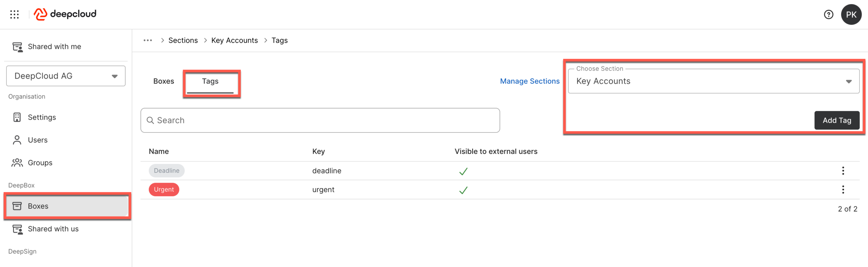
Task: Open three-dot menu for Urgent tag
Action: tap(843, 190)
